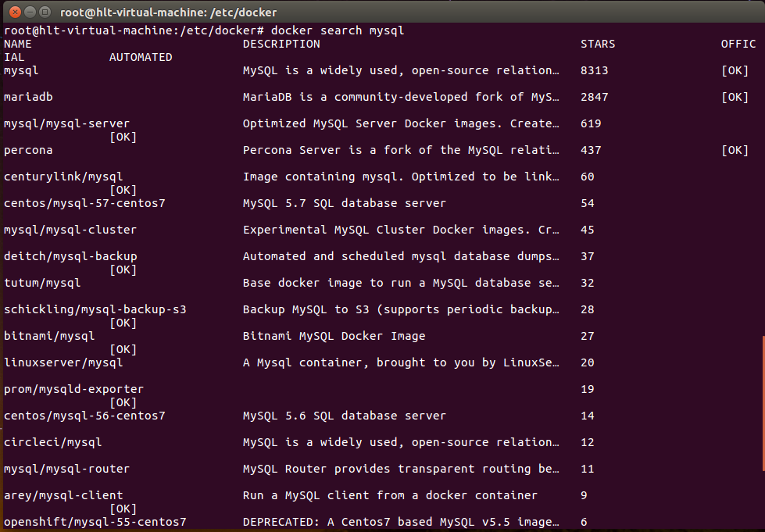Click the mysql/mysql-server entry
765x532 pixels.
66,123
